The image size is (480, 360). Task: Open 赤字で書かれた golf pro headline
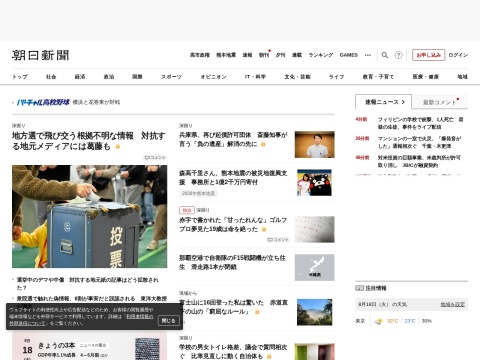pyautogui.click(x=233, y=224)
